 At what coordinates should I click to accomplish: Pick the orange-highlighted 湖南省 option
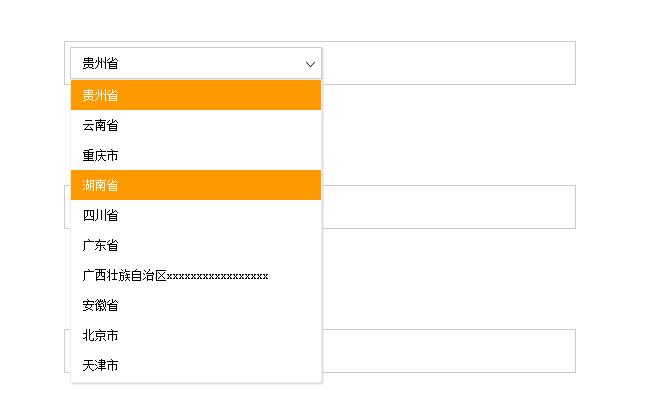tap(196, 185)
